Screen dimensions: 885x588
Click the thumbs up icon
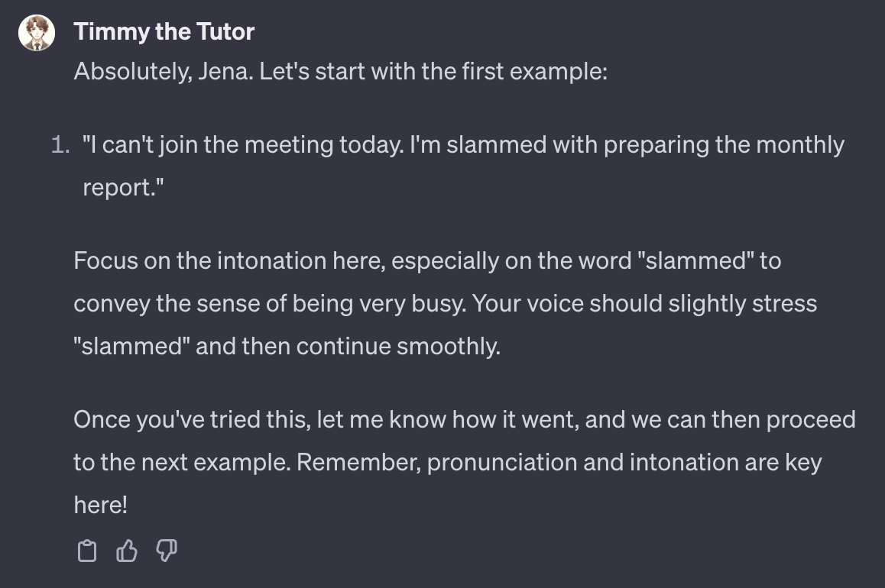[x=127, y=550]
